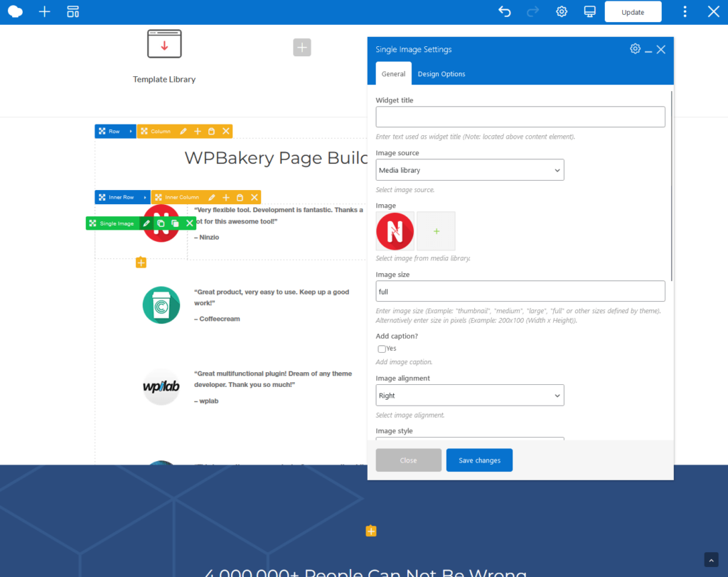
Task: Select Coffeecream testimonial image
Action: [x=161, y=305]
